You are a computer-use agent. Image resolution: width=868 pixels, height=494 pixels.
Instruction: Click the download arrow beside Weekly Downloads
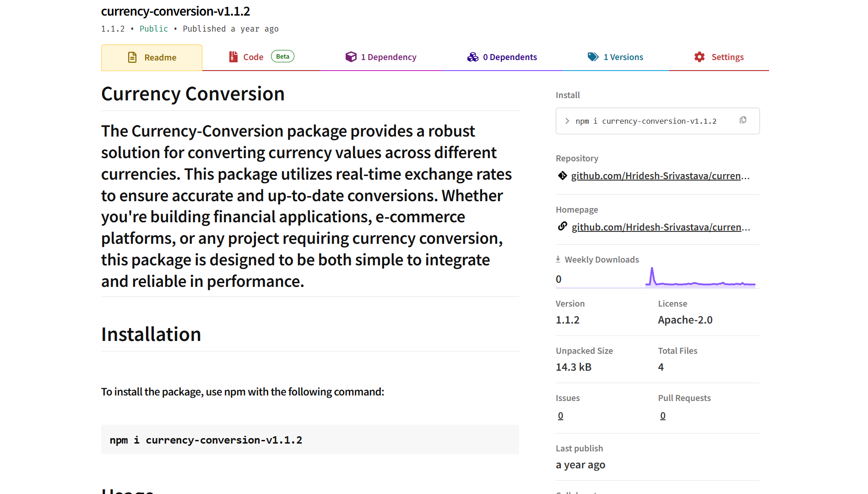[x=558, y=259]
